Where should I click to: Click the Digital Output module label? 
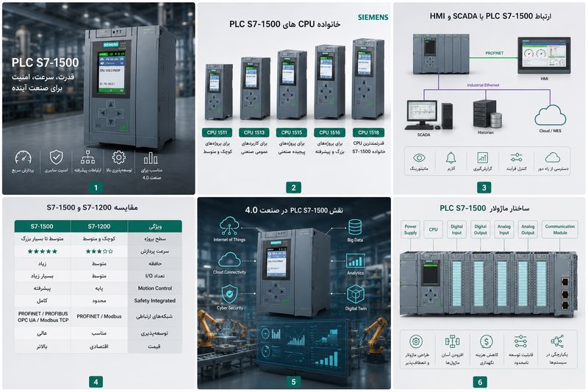point(481,229)
